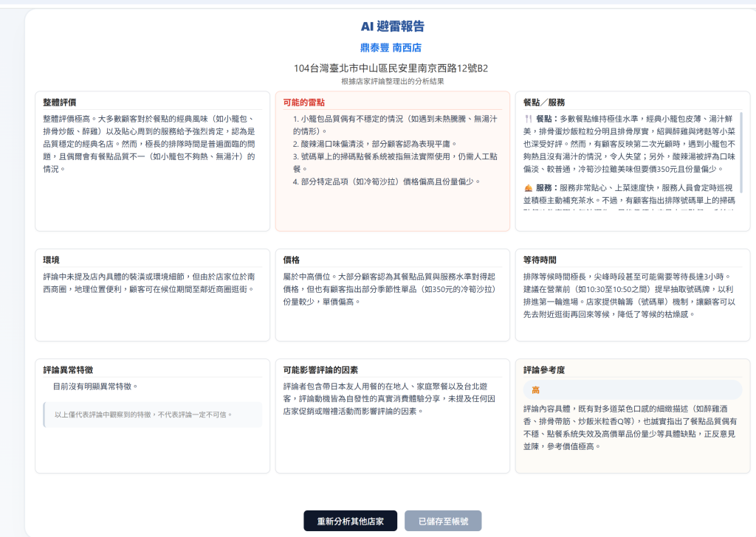Click list item 3 about 號碼單上的掃碼點餐系統
Viewport: 756px width, 537px height.
(x=395, y=163)
